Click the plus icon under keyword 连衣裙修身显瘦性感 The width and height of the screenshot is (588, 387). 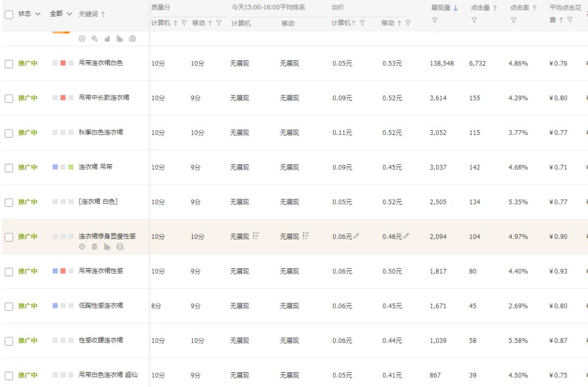tap(81, 247)
